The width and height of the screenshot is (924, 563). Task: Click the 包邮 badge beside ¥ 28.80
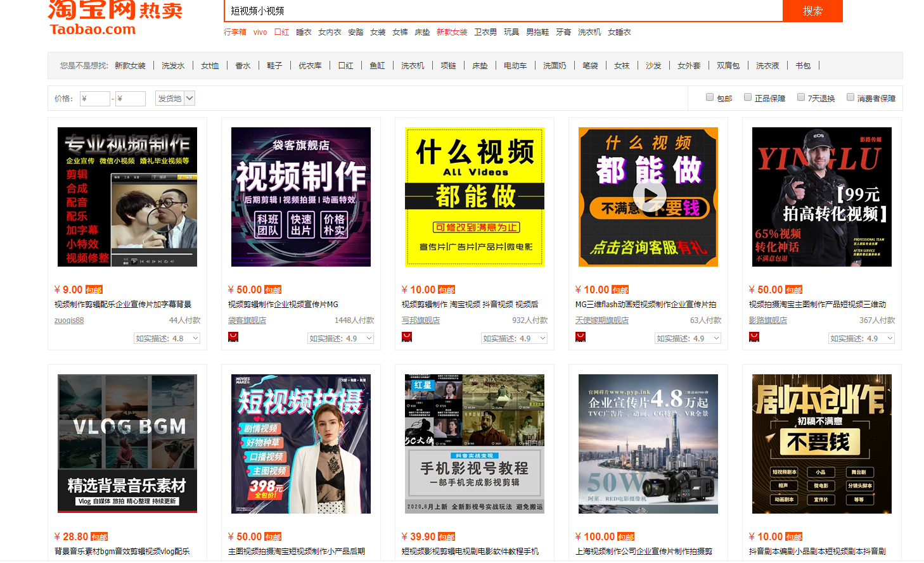click(x=99, y=537)
